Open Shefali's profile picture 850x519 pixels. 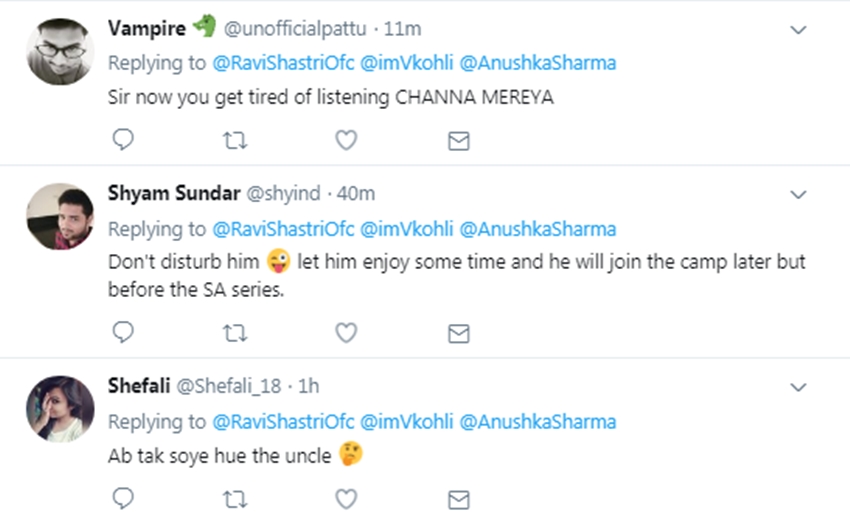[x=60, y=408]
